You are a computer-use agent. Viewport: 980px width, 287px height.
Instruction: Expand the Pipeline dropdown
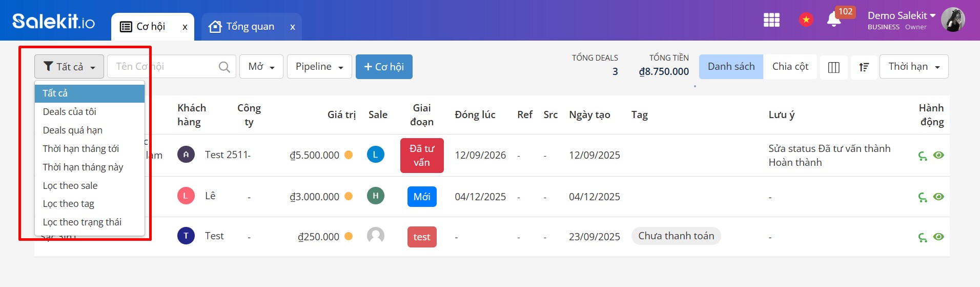319,67
